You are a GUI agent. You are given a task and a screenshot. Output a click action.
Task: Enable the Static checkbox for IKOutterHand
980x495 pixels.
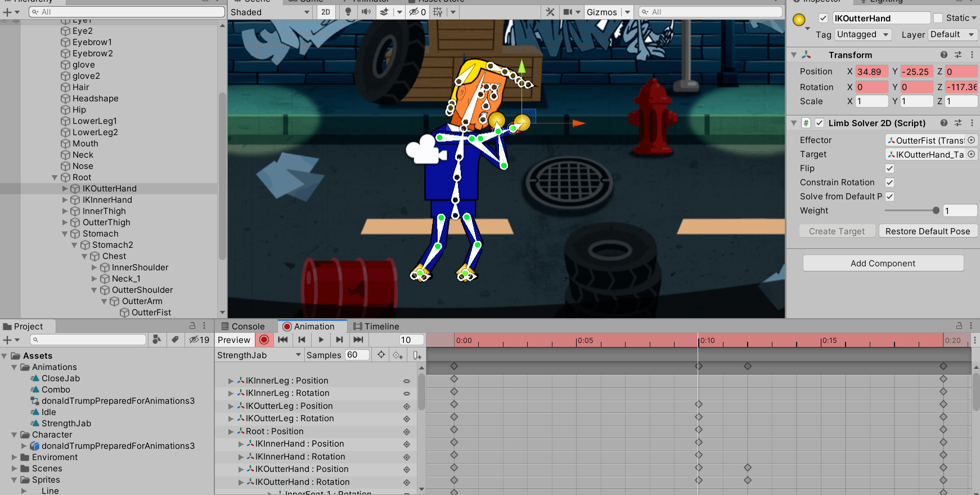(938, 18)
